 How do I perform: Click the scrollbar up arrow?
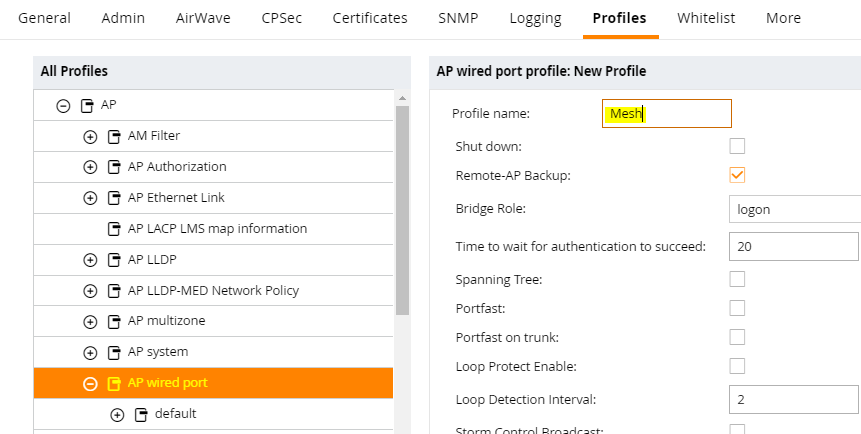(402, 98)
